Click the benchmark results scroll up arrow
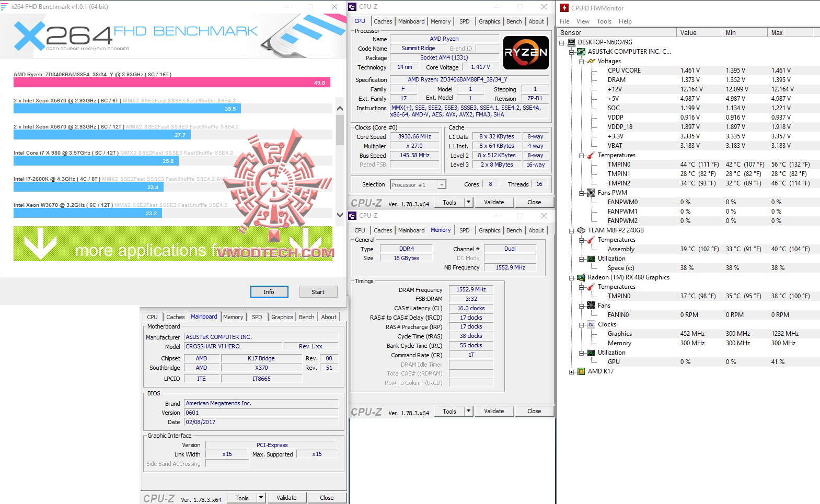This screenshot has height=504, width=820. coord(340,109)
